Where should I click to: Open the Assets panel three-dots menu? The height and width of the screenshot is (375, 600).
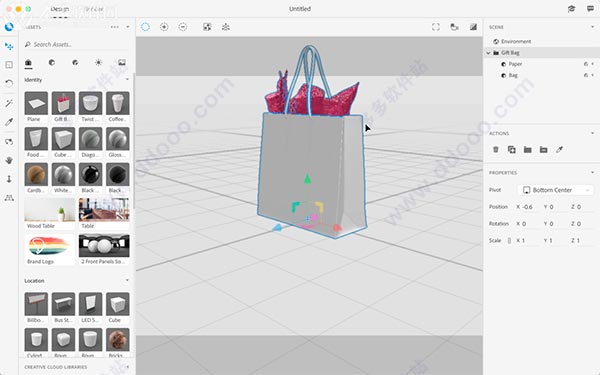pyautogui.click(x=114, y=27)
